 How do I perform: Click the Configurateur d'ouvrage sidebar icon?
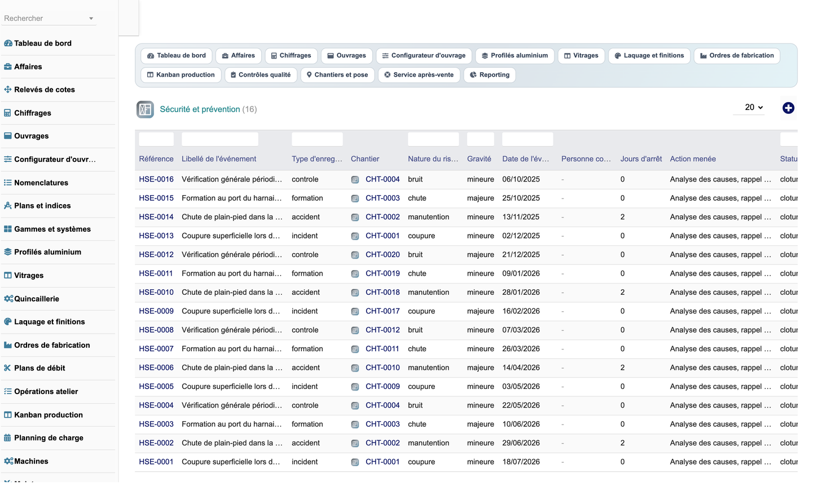[x=8, y=160]
